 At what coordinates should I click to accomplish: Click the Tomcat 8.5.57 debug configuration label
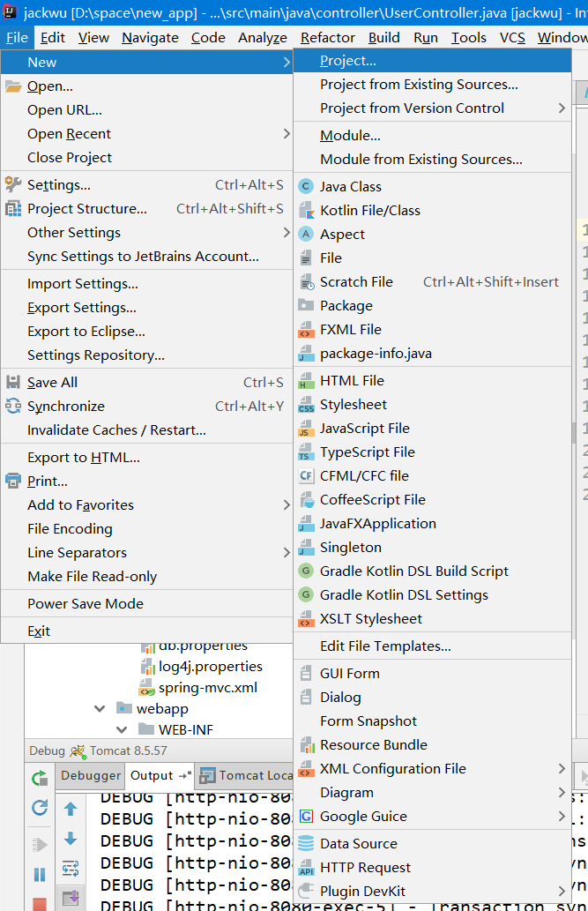tap(129, 750)
